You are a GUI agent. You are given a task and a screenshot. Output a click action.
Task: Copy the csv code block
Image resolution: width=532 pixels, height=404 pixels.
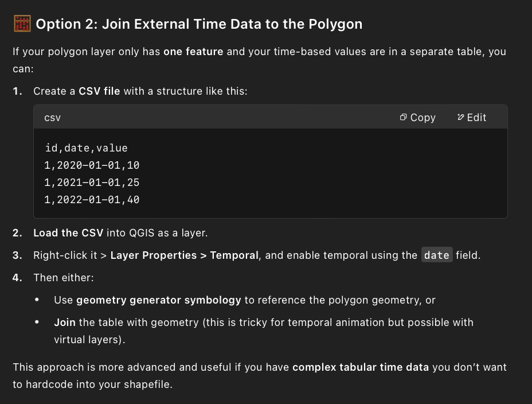[x=418, y=118]
